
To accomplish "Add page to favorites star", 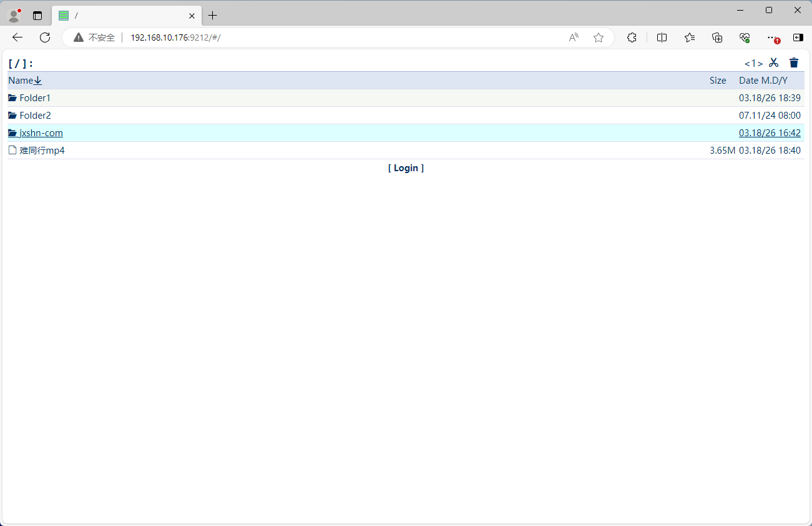I will (599, 37).
